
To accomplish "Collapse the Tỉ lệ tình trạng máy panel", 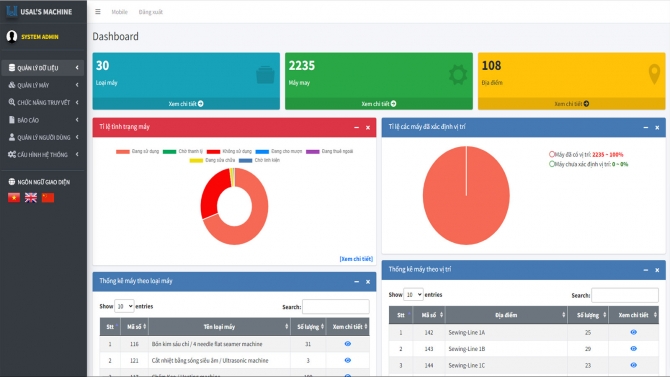I will click(x=356, y=127).
